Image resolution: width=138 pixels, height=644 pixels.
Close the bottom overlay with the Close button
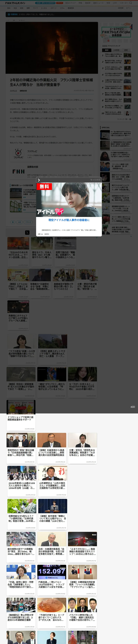133,407
